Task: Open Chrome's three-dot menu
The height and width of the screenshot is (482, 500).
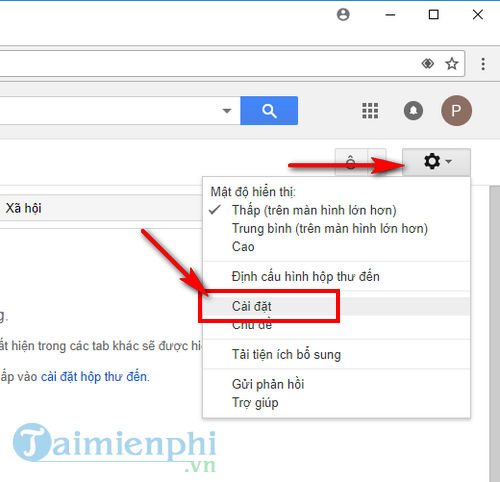Action: (483, 64)
